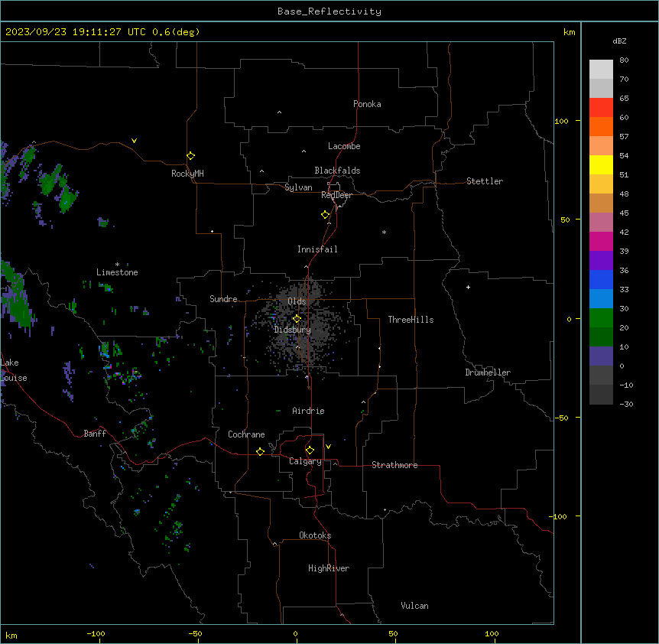Click the Stettler city label
The width and height of the screenshot is (659, 644).
(485, 181)
